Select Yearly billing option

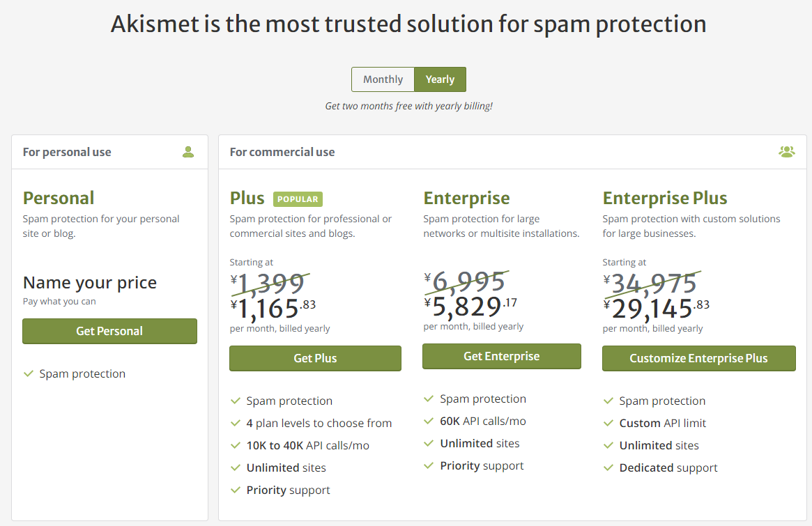tap(441, 79)
